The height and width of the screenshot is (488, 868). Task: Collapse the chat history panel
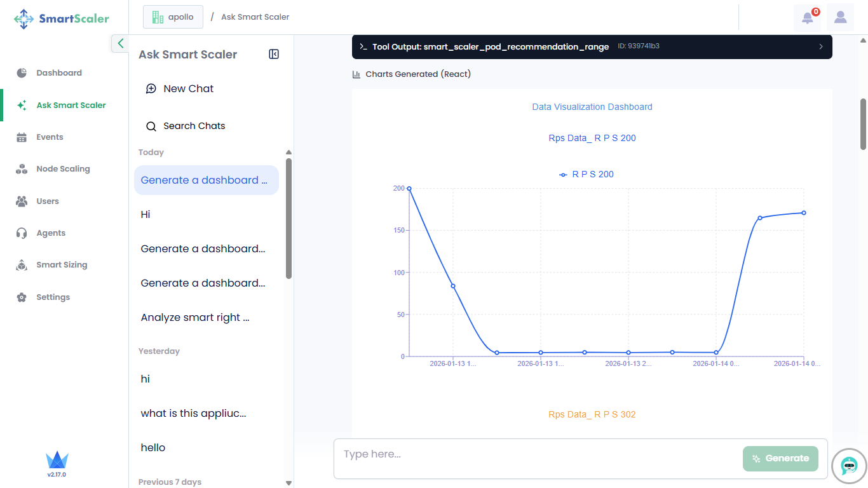click(x=274, y=55)
